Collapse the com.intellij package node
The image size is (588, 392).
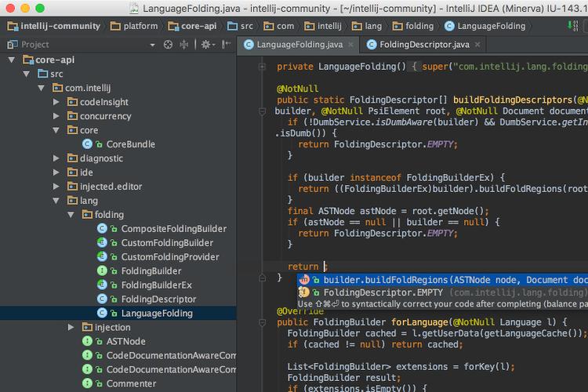click(x=42, y=88)
